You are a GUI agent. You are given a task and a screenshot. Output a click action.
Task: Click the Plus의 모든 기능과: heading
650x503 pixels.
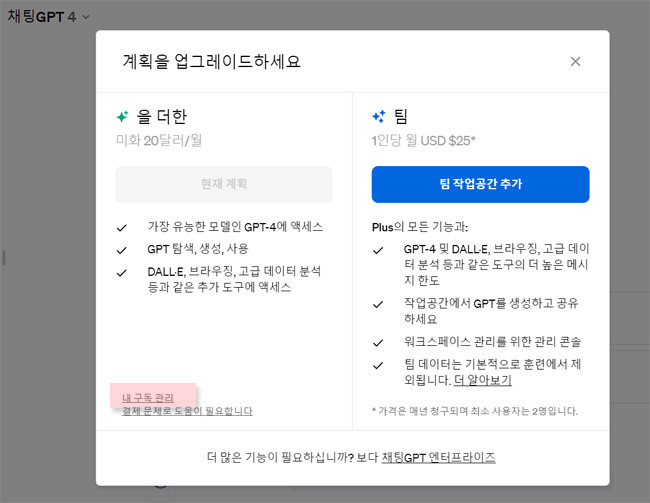pyautogui.click(x=420, y=227)
